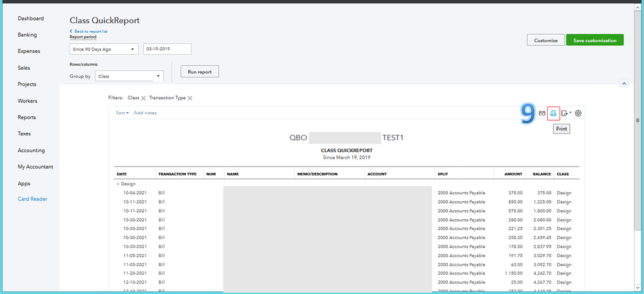The image size is (644, 294).
Task: Click the 575.00 amount cell
Action: click(x=515, y=211)
